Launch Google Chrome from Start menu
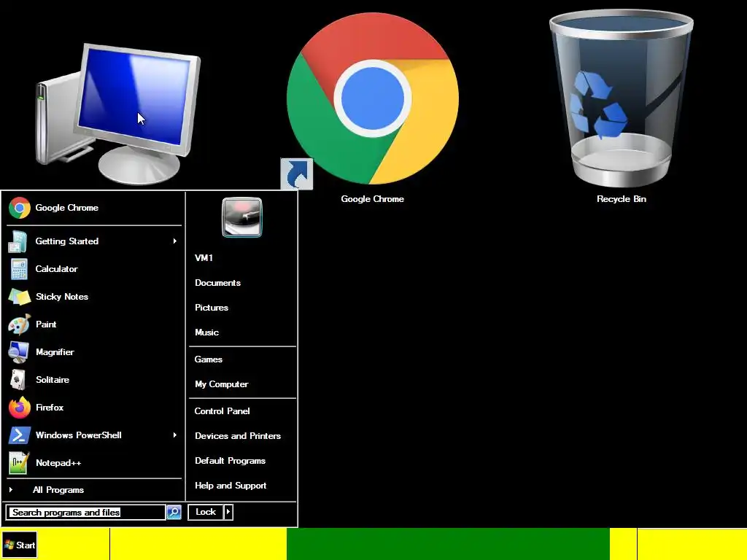 (94, 208)
